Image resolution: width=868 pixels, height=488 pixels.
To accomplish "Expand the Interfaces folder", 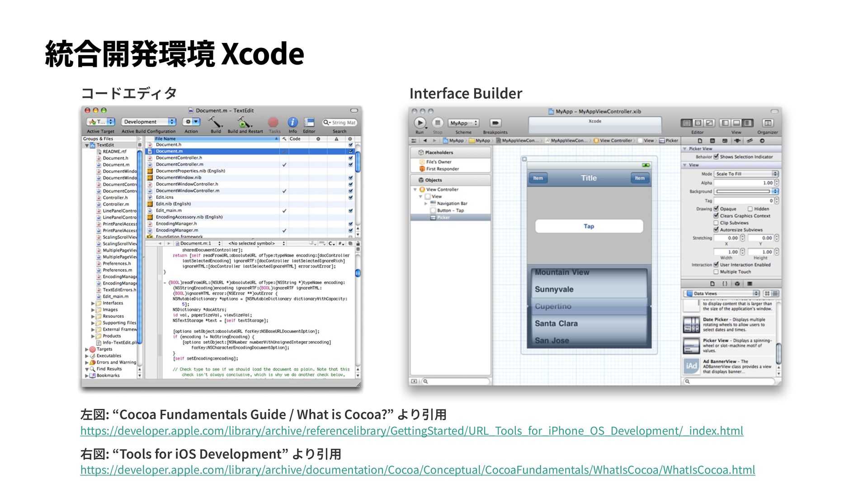I will coord(93,303).
